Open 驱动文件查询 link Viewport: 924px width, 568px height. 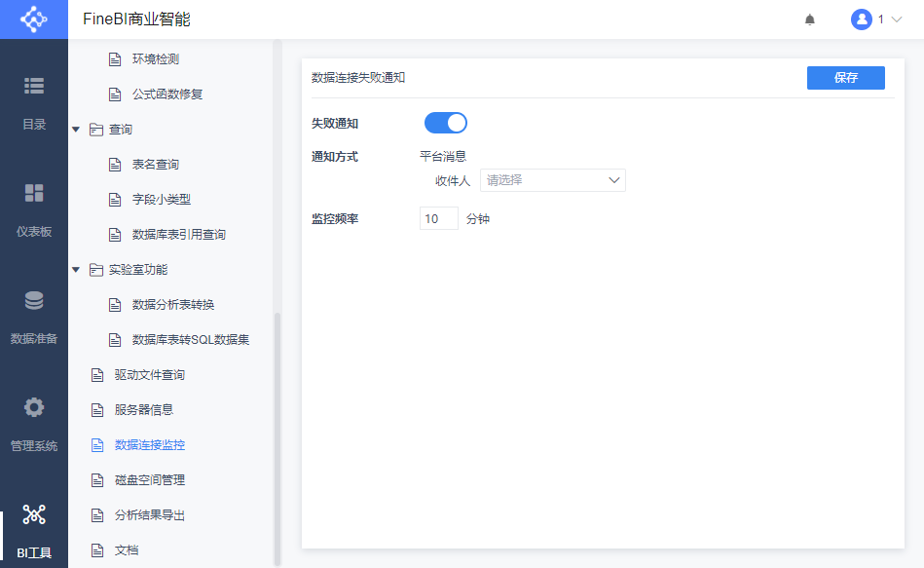[x=149, y=375]
